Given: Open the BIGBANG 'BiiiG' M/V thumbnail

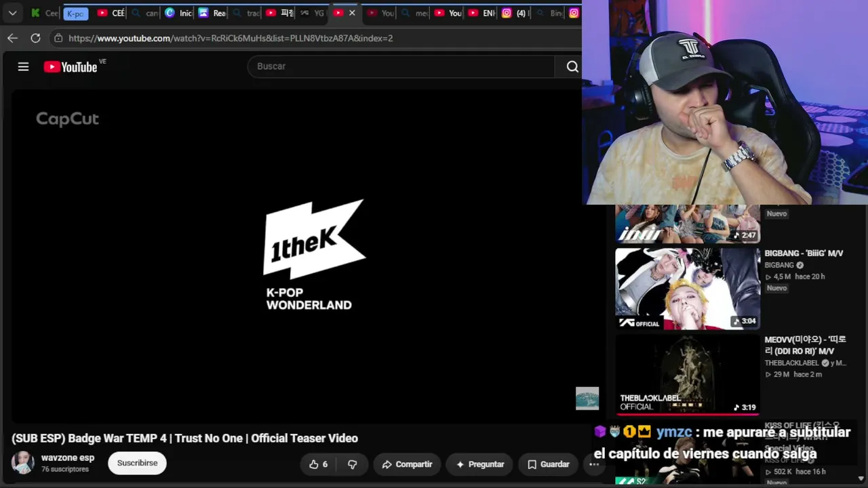Looking at the screenshot, I should 688,289.
